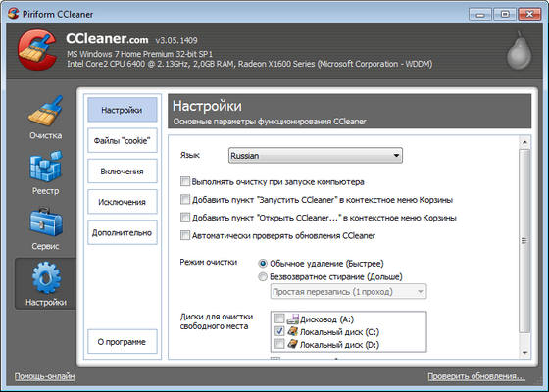Open the Исключения tab
The image size is (549, 392).
(123, 202)
